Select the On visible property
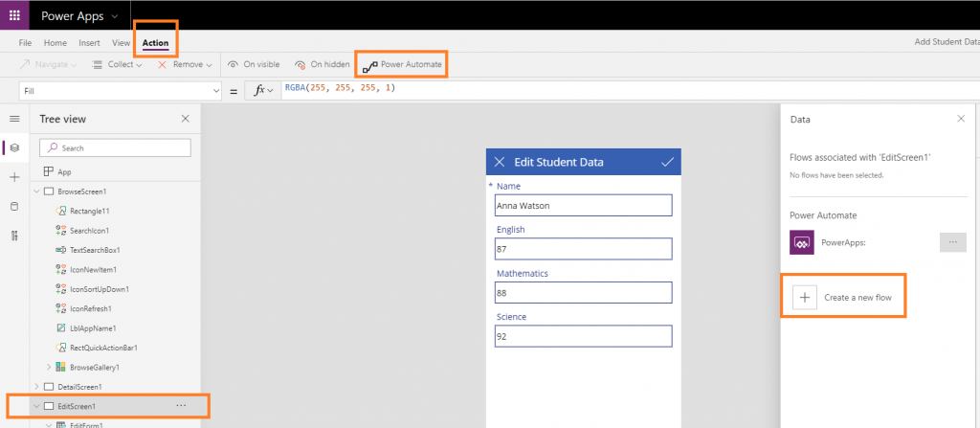 tap(254, 64)
